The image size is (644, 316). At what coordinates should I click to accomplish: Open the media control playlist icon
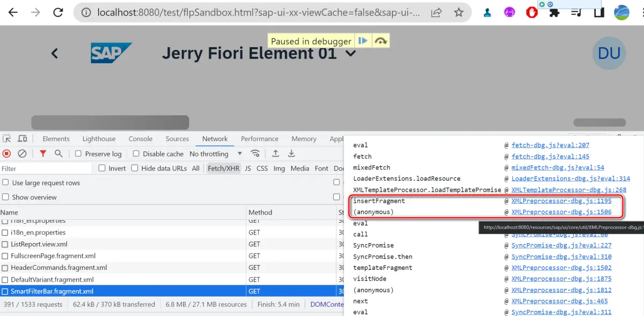(576, 12)
